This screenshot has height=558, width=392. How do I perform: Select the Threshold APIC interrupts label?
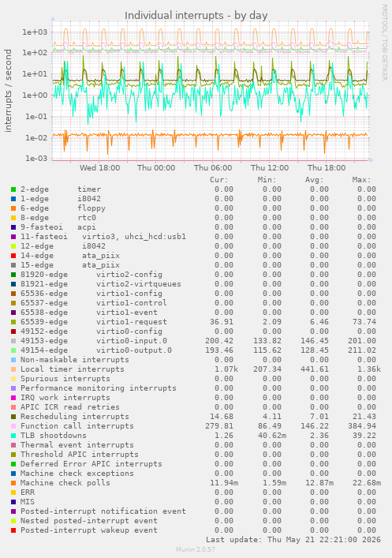[x=80, y=455]
